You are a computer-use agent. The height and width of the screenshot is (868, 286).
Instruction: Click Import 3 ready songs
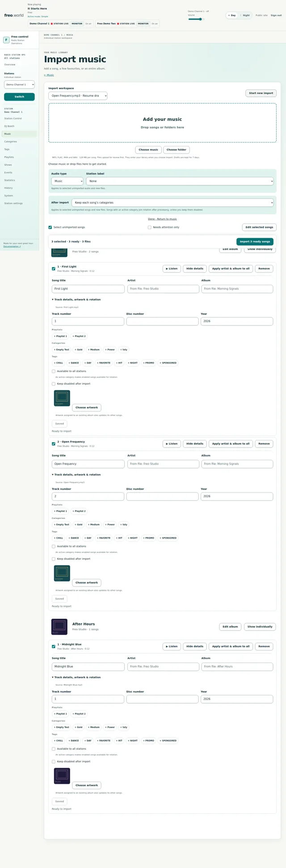[x=255, y=242]
